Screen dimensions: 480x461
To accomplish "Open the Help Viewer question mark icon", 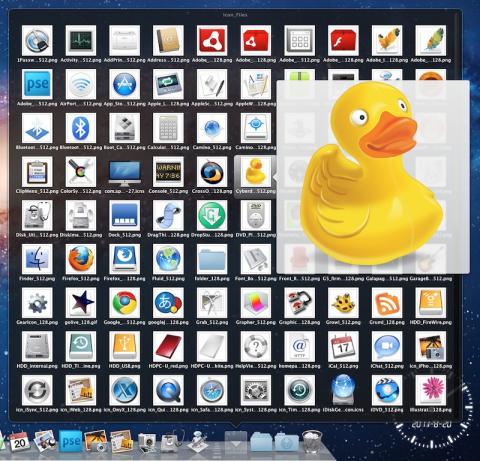I will click(256, 347).
